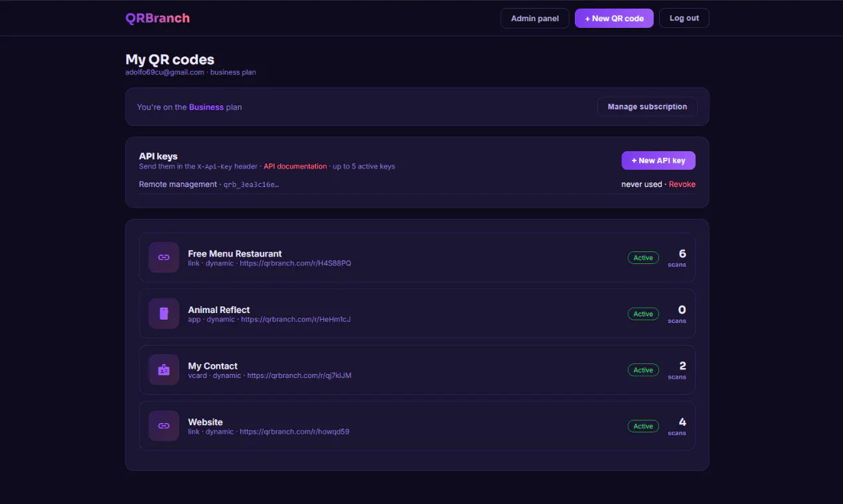Click the URL https://qrbranch.com/r/howqd59

click(295, 432)
